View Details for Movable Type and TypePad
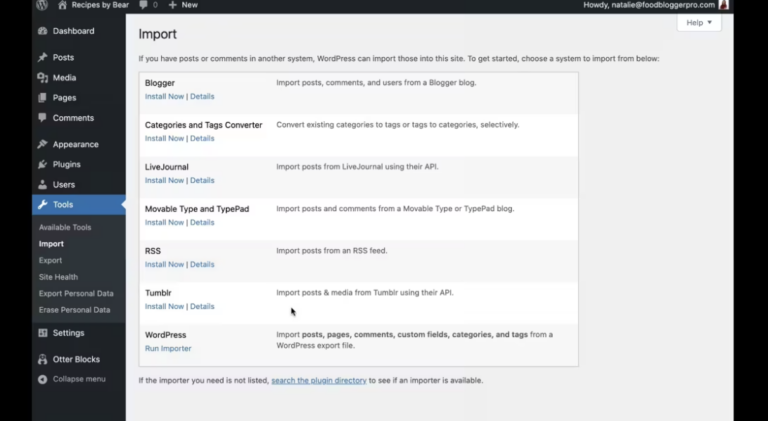768x421 pixels. tap(202, 222)
